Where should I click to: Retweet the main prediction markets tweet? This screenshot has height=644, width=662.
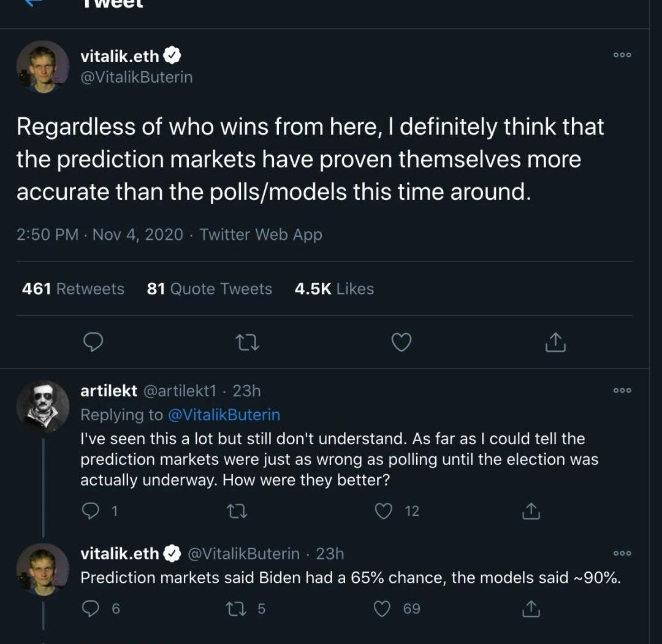tap(248, 342)
